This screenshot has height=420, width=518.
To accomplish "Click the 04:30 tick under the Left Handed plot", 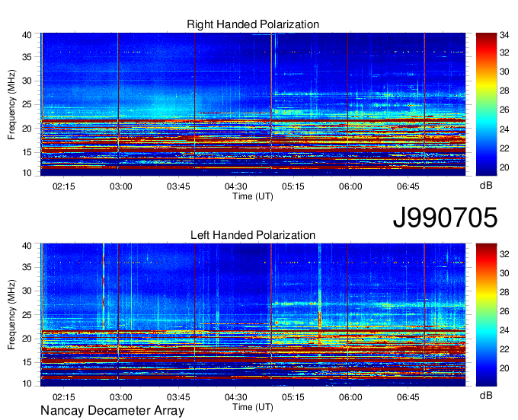I will click(236, 397).
